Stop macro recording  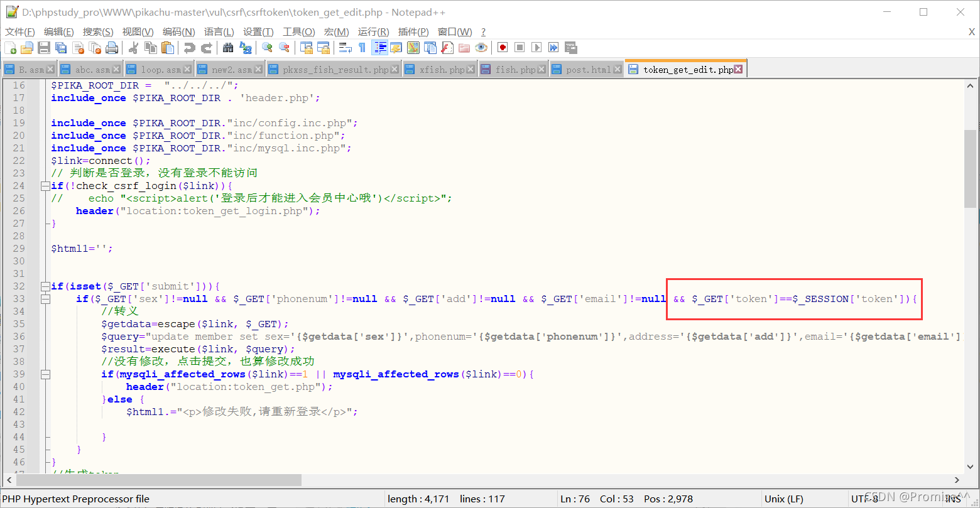point(520,48)
